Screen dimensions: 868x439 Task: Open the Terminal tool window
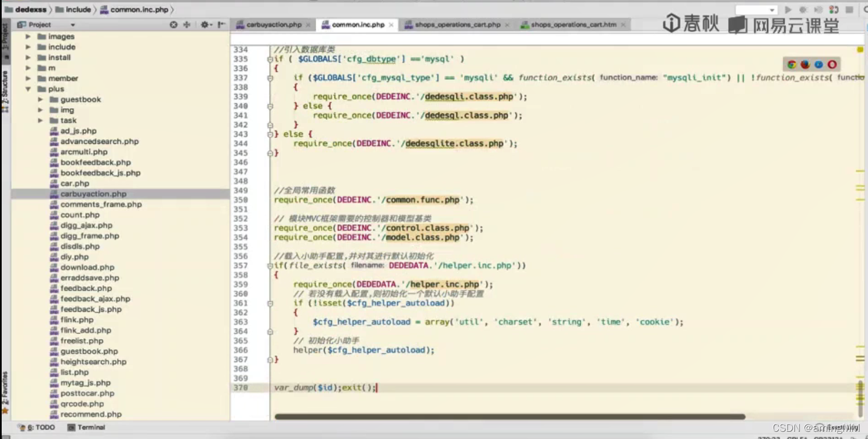point(86,427)
